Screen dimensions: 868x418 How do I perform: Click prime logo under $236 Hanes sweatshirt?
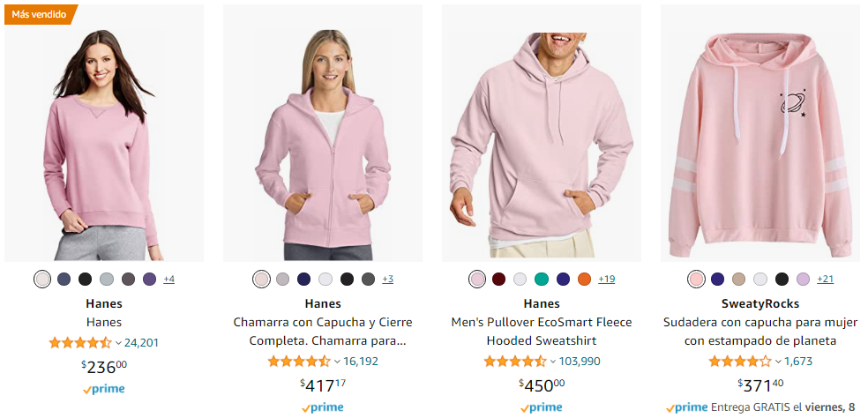[104, 389]
